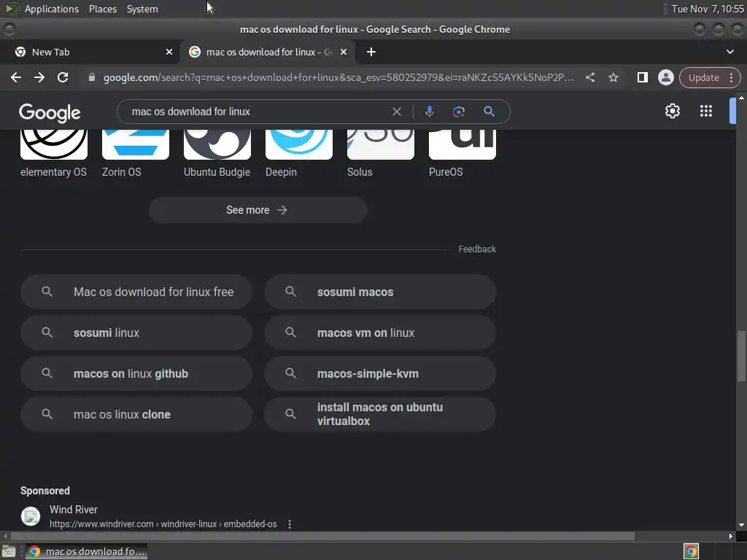This screenshot has height=560, width=747.
Task: Reload the current page
Action: click(x=63, y=77)
